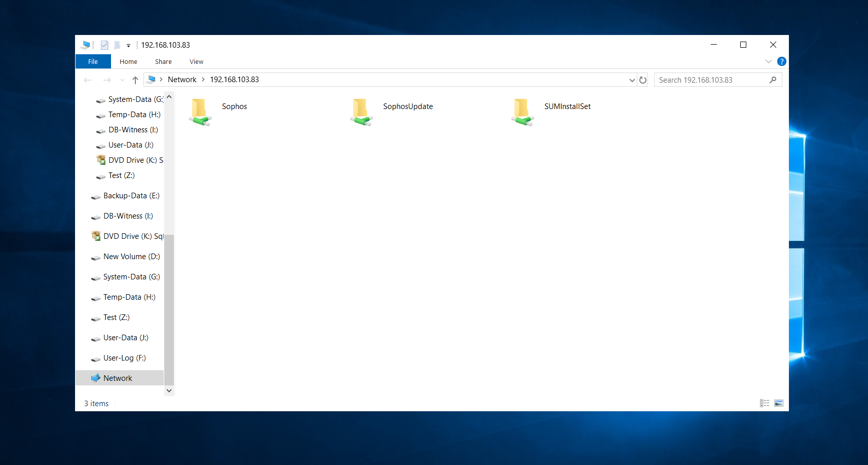Select Backup-Data (E:) in navigation pane
This screenshot has width=868, height=465.
[x=126, y=196]
